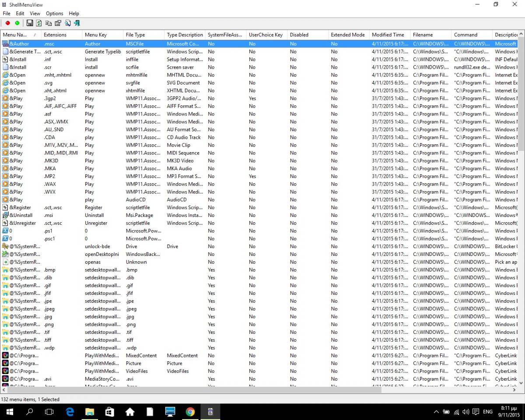525x420 pixels.
Task: Open the View menu
Action: (35, 14)
